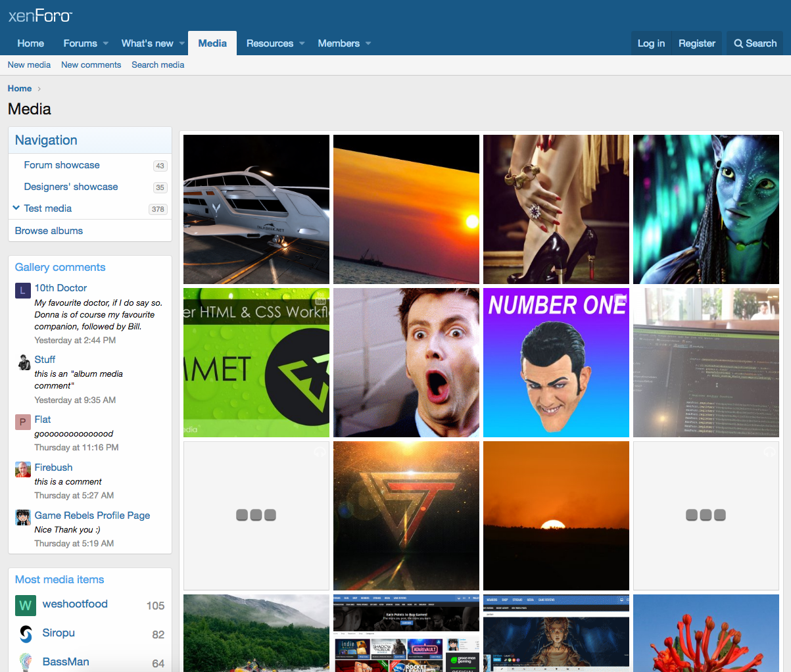Viewport: 791px width, 672px height.
Task: Open the Forums dropdown arrow
Action: tap(105, 43)
